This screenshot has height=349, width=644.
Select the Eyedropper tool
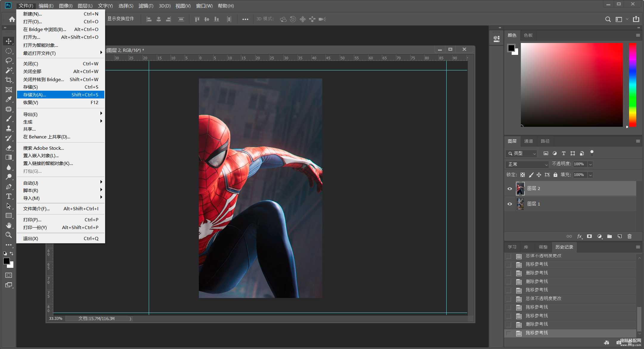(x=9, y=99)
